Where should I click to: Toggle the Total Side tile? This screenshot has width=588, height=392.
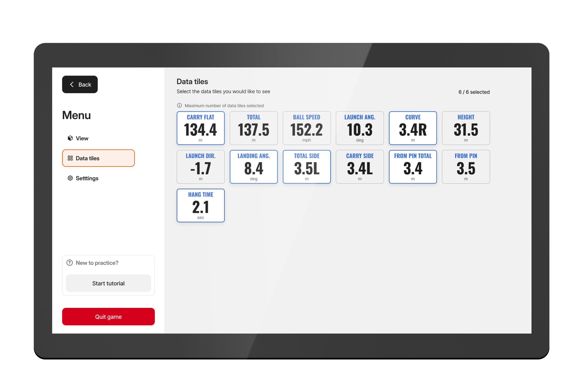pos(306,167)
